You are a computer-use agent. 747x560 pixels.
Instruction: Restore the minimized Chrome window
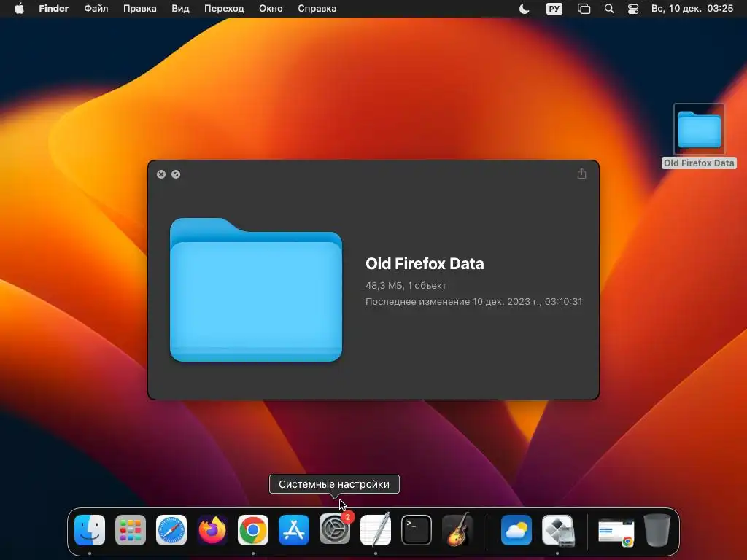(616, 532)
